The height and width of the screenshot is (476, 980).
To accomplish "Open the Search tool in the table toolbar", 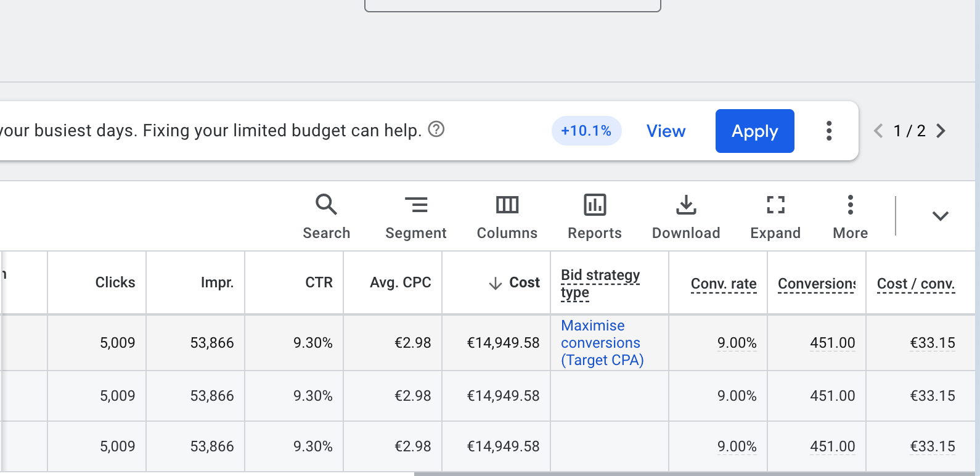I will [326, 216].
